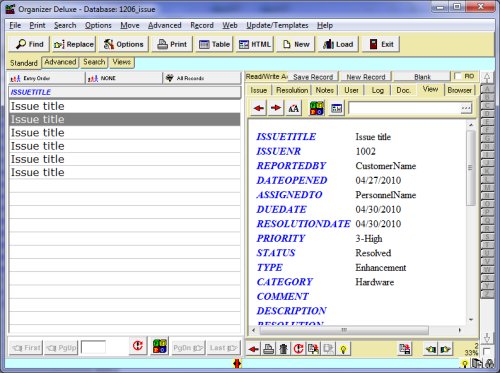
Task: Click the Load toolbar button
Action: point(338,44)
